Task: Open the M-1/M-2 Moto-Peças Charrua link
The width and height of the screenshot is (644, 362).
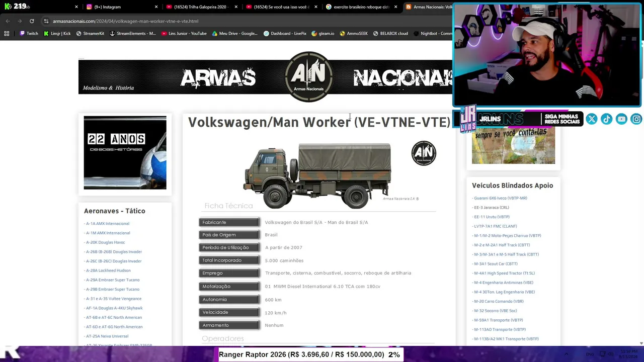Action: click(x=507, y=236)
